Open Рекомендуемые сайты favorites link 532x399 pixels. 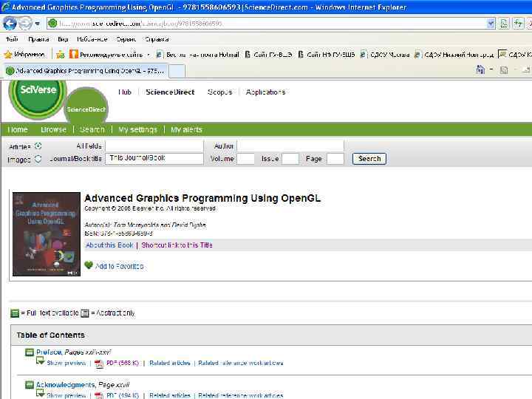point(106,54)
